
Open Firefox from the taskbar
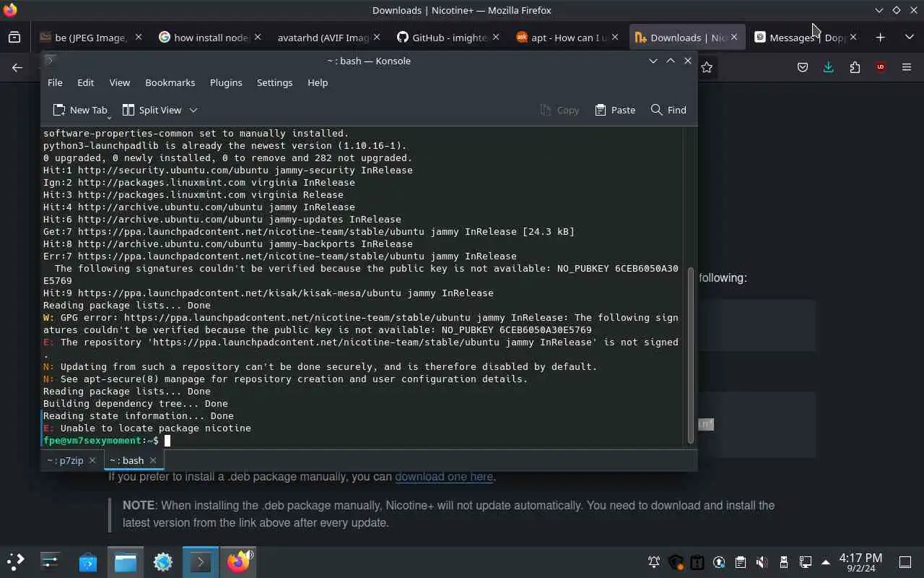238,561
